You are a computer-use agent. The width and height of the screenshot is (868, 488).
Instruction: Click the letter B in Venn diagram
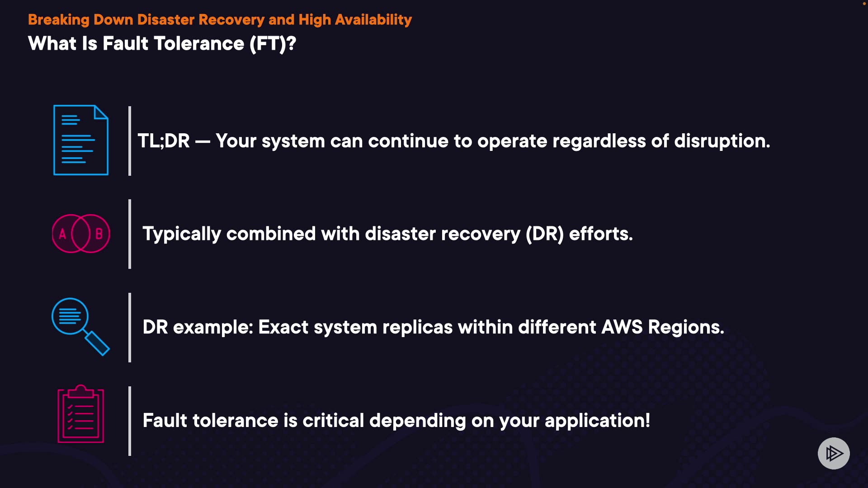coord(99,234)
